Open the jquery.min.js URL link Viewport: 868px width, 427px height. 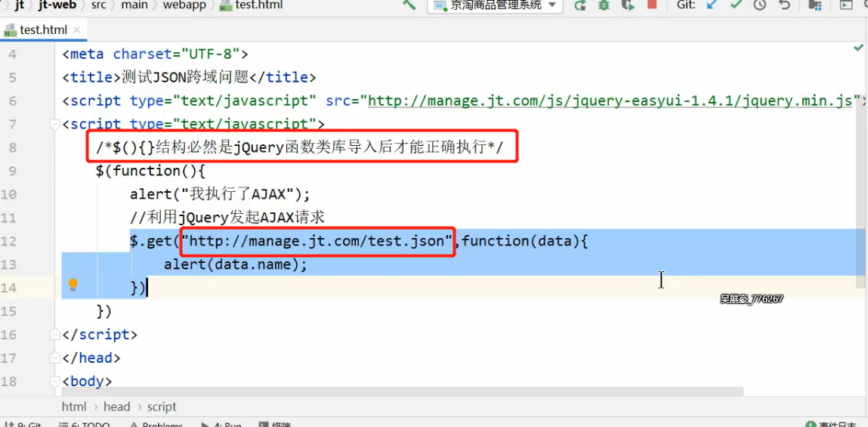(x=610, y=101)
